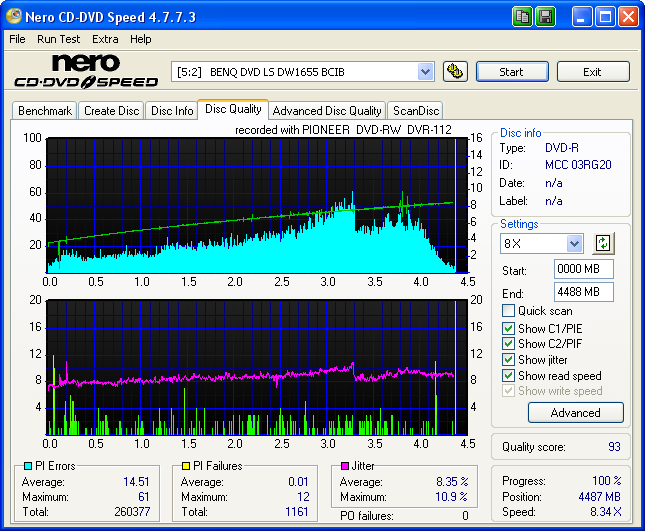Maximize the Nero CD-DVD Speed window
This screenshot has width=645, height=531.
605,17
